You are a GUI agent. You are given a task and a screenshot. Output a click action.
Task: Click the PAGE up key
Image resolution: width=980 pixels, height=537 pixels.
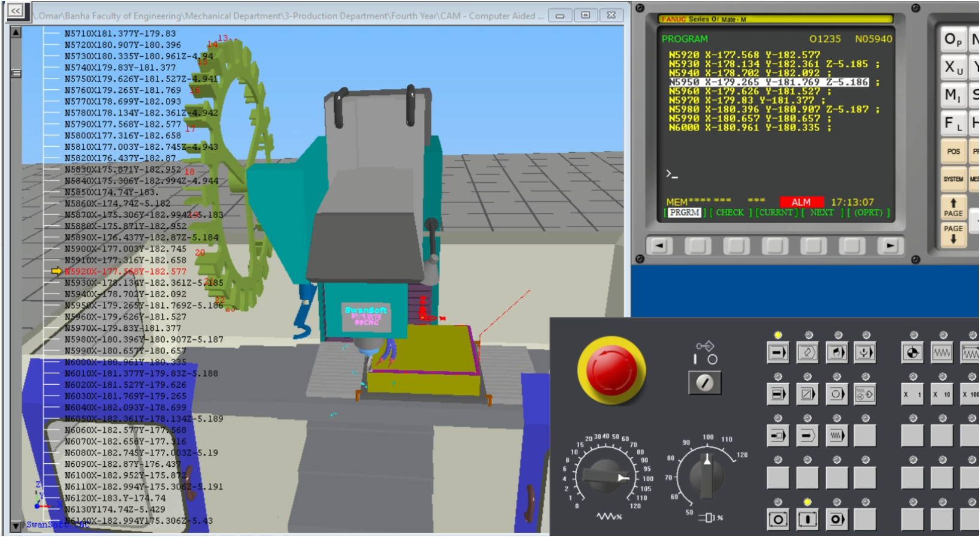[953, 207]
